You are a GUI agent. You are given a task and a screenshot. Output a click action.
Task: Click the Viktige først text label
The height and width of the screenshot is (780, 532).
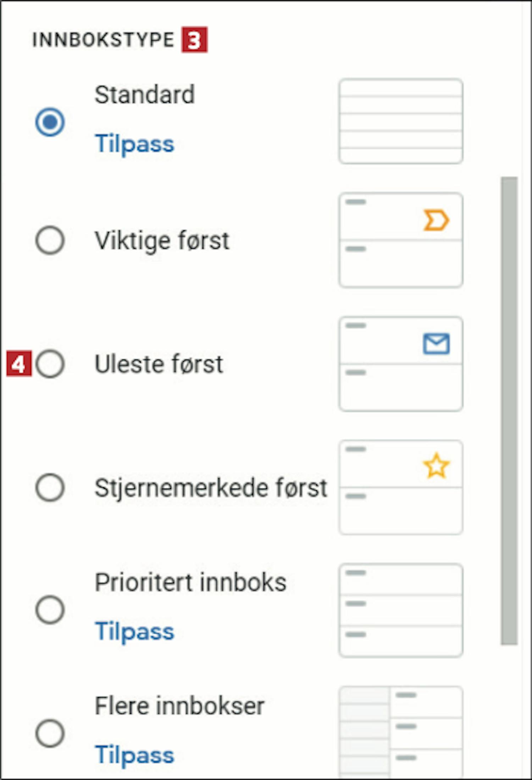pos(162,240)
